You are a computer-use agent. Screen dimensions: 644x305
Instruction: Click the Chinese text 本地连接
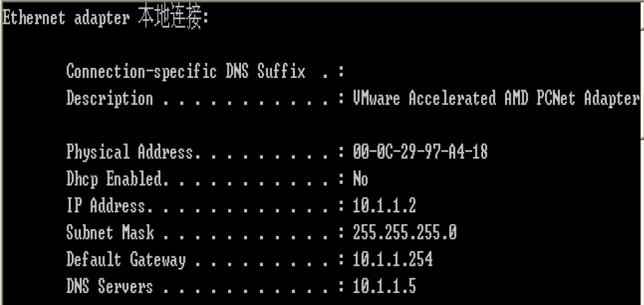click(171, 19)
